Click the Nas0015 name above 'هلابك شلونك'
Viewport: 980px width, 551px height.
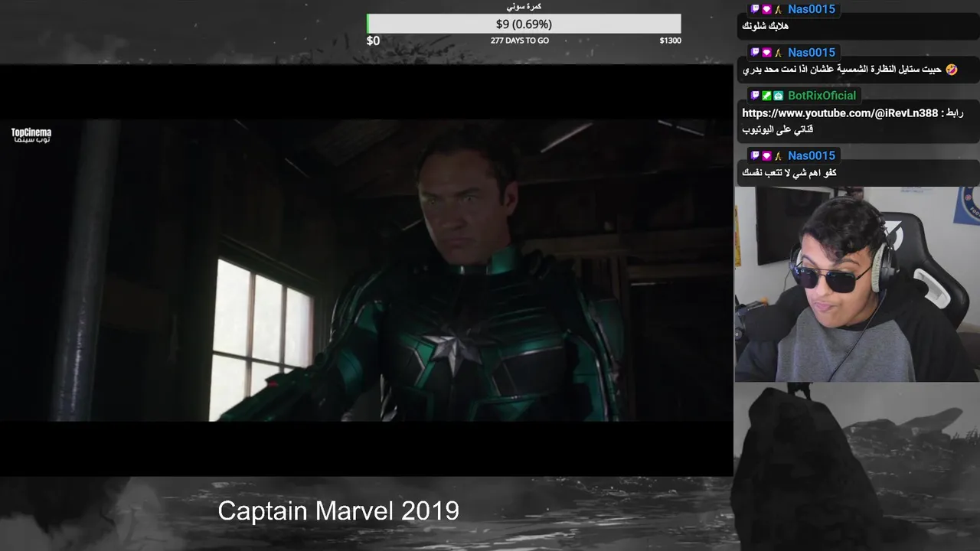tap(812, 9)
